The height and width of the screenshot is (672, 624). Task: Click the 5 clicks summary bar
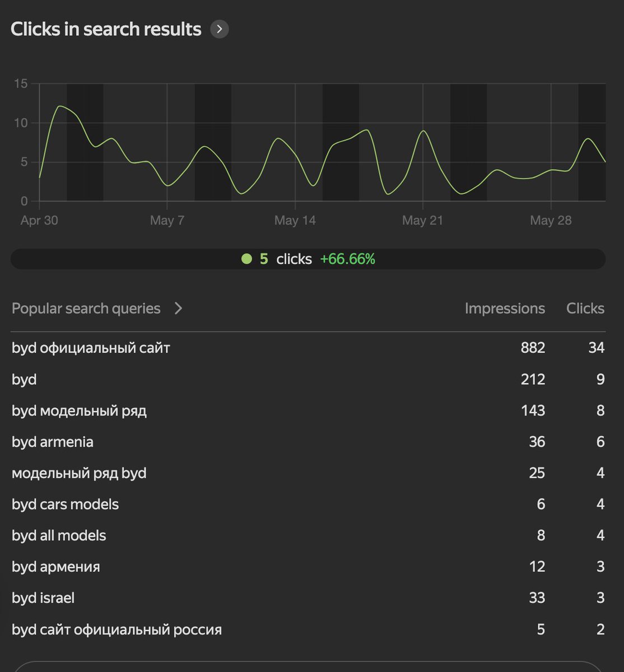pyautogui.click(x=308, y=259)
